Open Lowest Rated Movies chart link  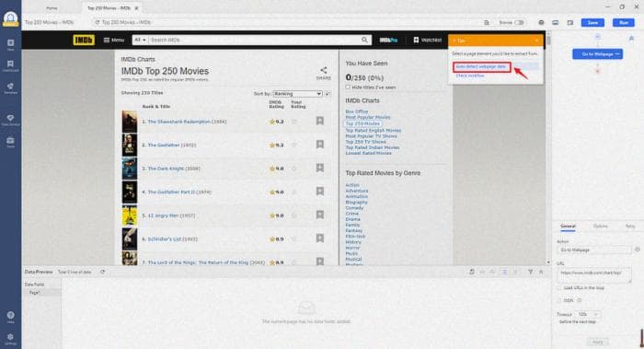coord(368,154)
